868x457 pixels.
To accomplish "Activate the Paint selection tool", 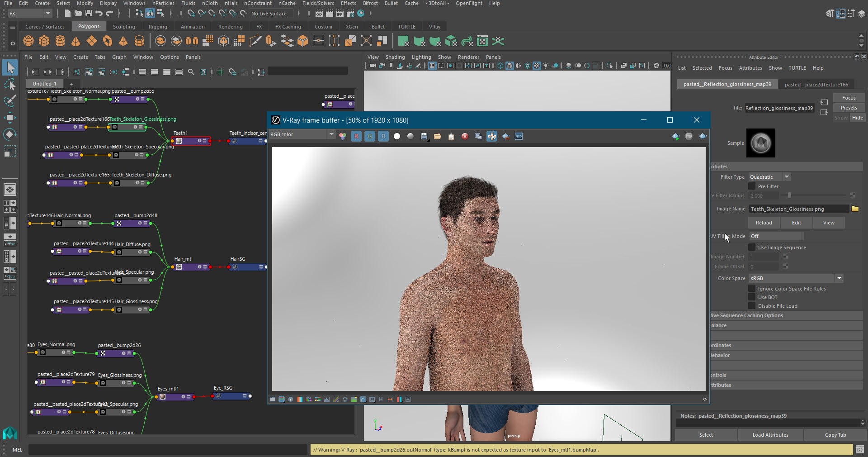I will coord(10,101).
